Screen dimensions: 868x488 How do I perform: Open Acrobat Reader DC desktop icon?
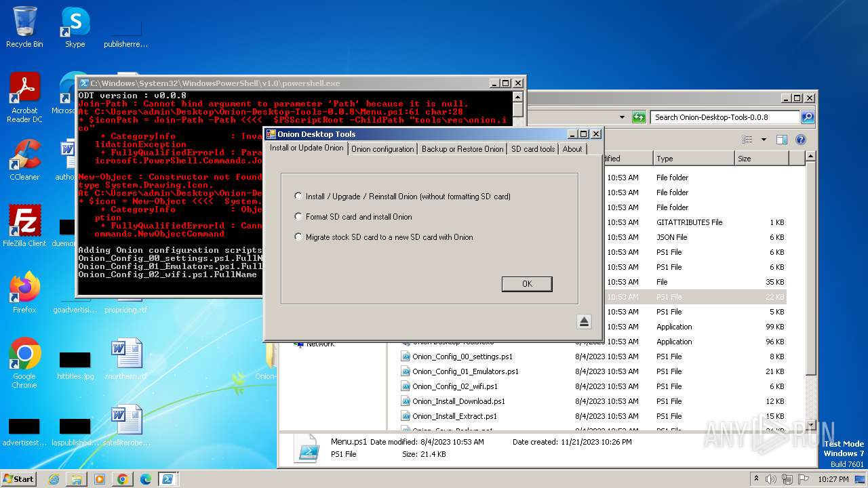[24, 98]
